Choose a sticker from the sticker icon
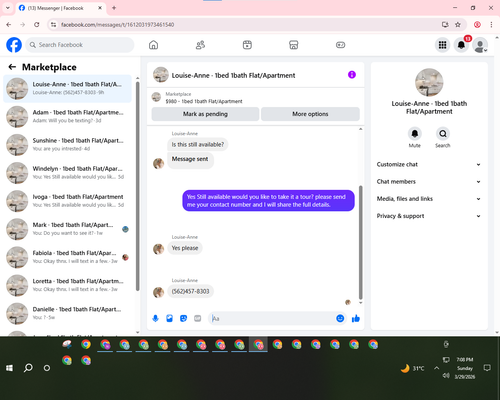 pyautogui.click(x=183, y=318)
